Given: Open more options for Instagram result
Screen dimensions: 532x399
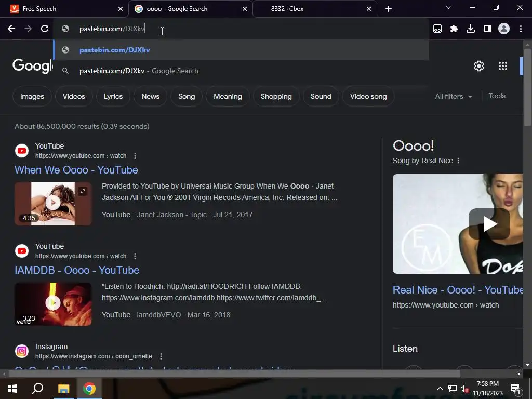Looking at the screenshot, I should [161, 356].
